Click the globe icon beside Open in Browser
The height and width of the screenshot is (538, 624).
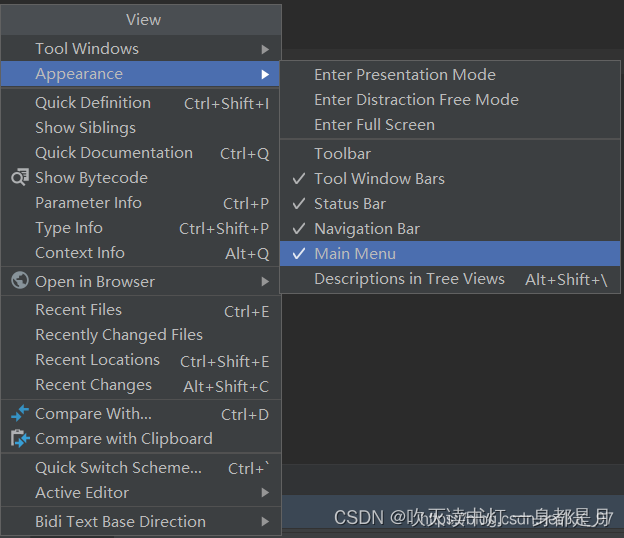tap(20, 280)
